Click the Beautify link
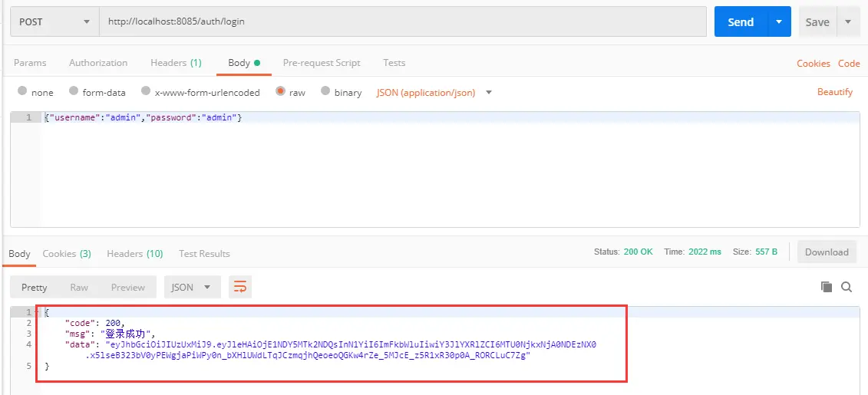The image size is (868, 395). tap(835, 92)
